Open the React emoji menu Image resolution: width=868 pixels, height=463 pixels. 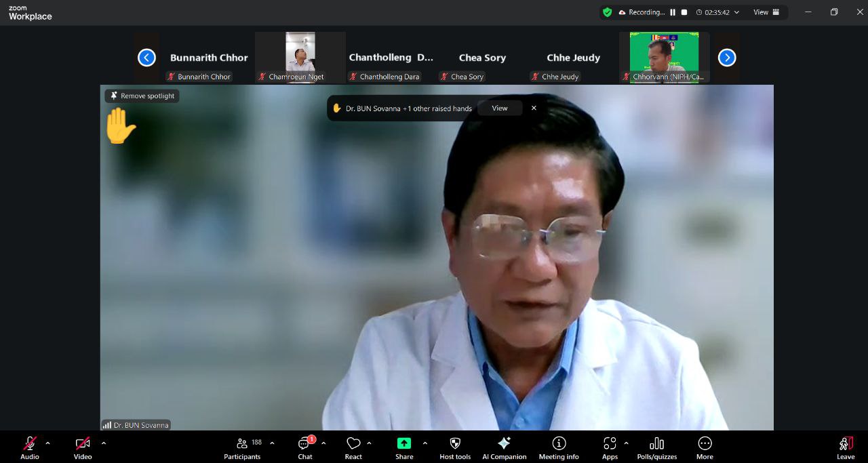(x=353, y=447)
